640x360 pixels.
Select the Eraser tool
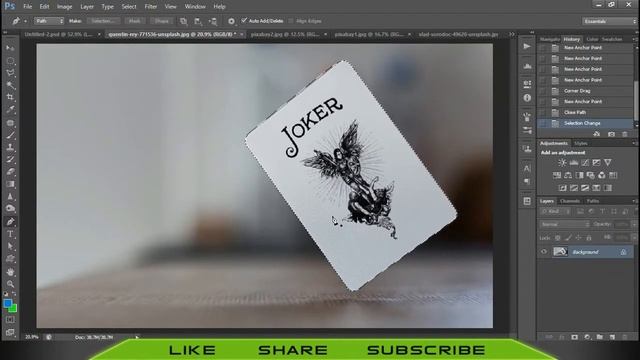(10, 172)
